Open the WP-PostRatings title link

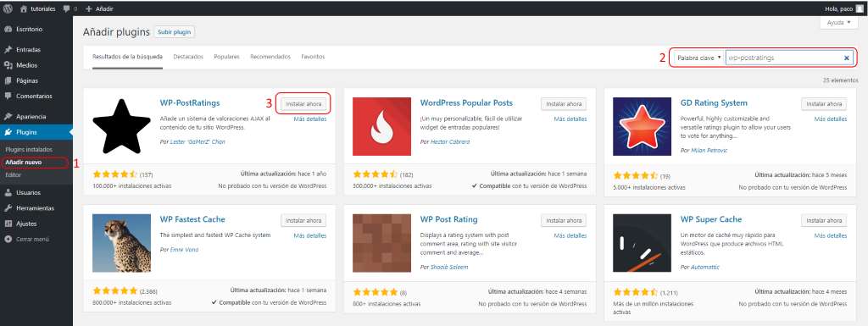190,102
